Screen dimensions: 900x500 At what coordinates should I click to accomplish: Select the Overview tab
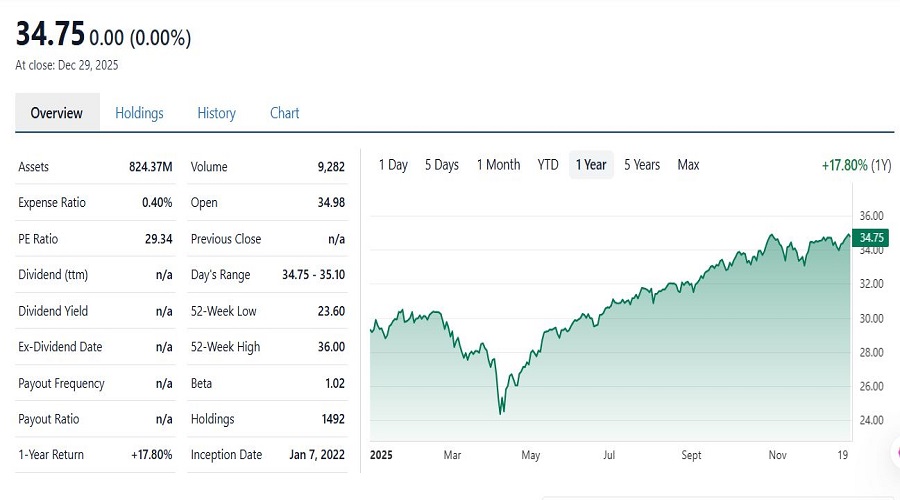[x=57, y=113]
